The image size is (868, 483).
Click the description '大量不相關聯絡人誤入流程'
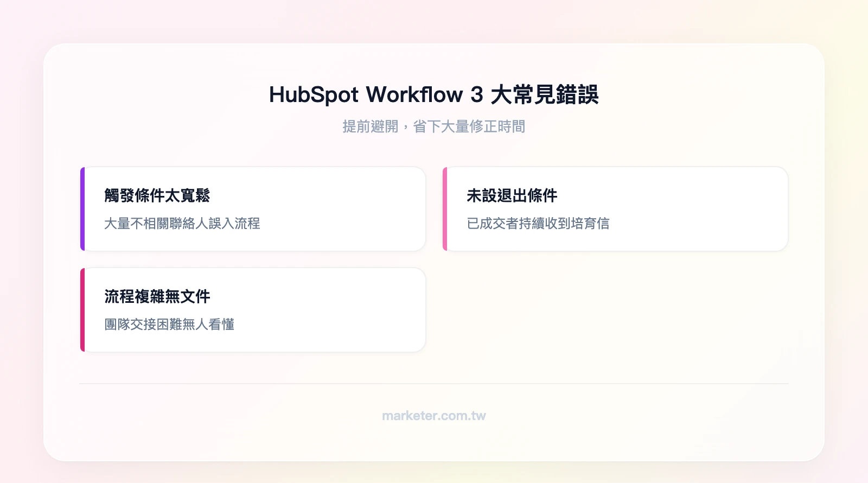[x=182, y=223]
